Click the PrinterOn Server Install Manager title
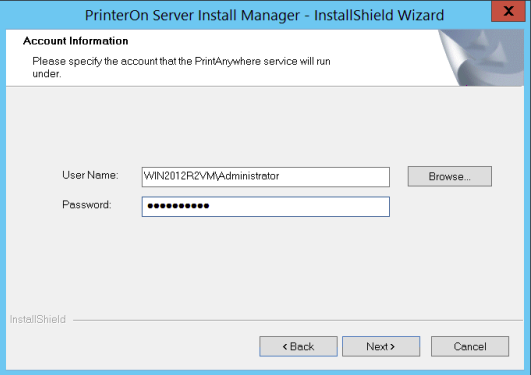Viewport: 531px width, 375px height. pyautogui.click(x=264, y=15)
